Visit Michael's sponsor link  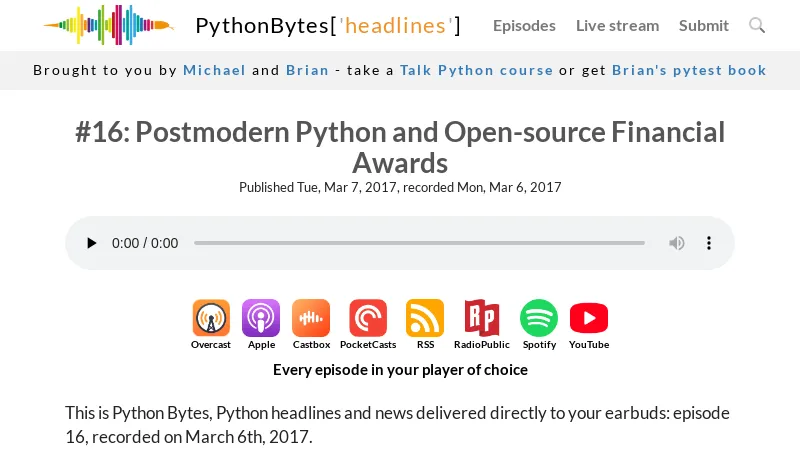click(214, 70)
